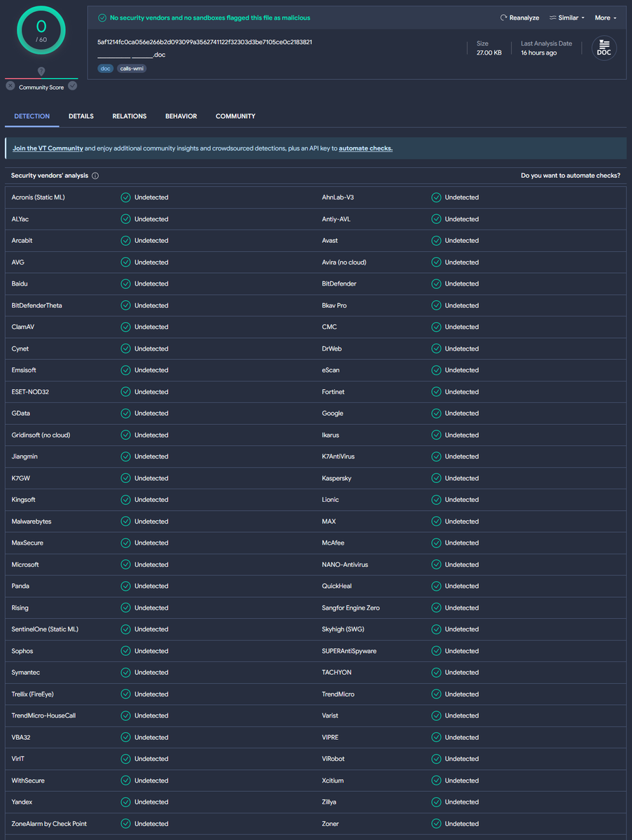
Task: Click the 'Undetected' result for WithSecure
Action: 151,780
